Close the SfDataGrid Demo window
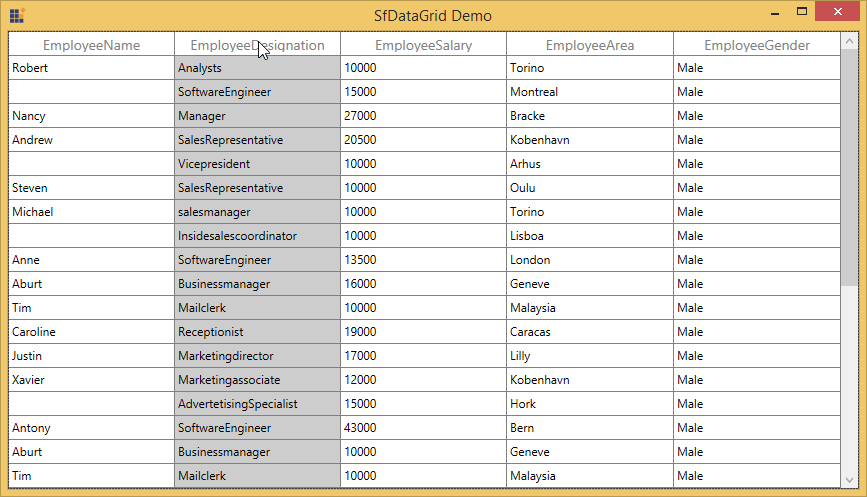 click(x=838, y=12)
